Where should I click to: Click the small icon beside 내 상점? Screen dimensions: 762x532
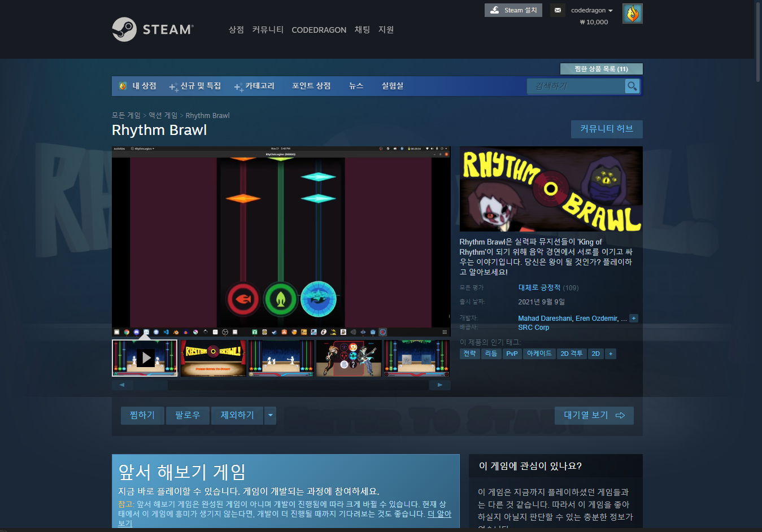click(123, 86)
